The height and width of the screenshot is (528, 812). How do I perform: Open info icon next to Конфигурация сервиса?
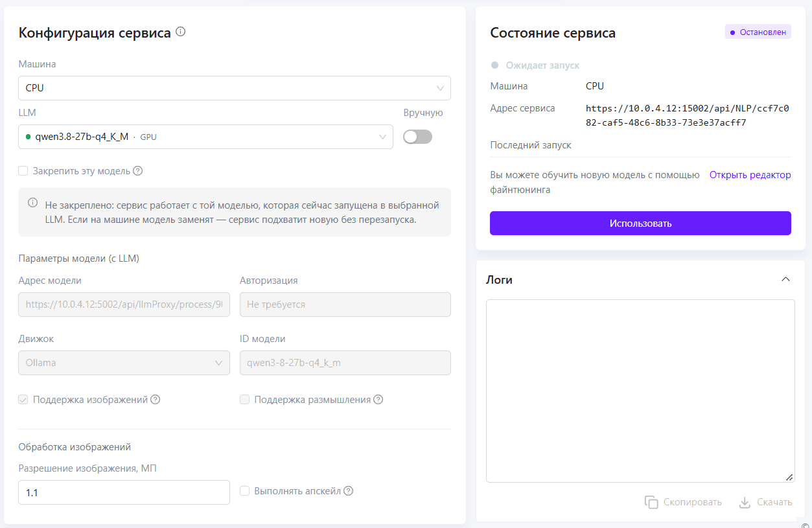coord(181,32)
